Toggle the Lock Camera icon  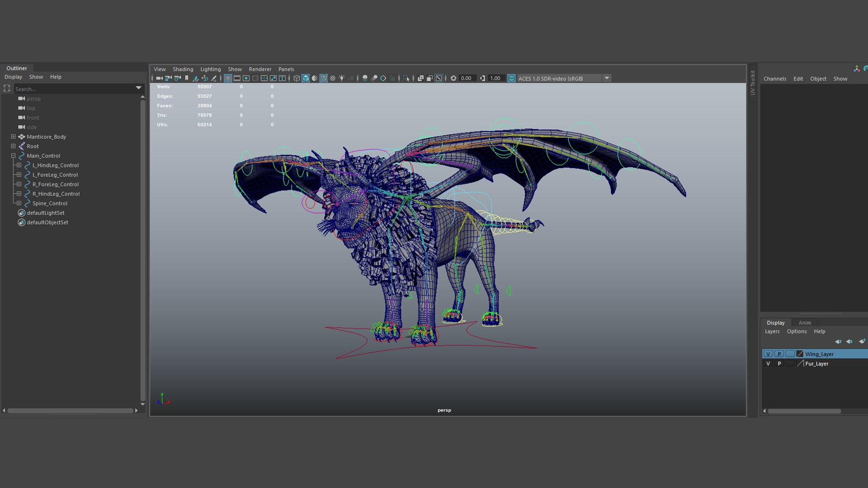tap(168, 78)
